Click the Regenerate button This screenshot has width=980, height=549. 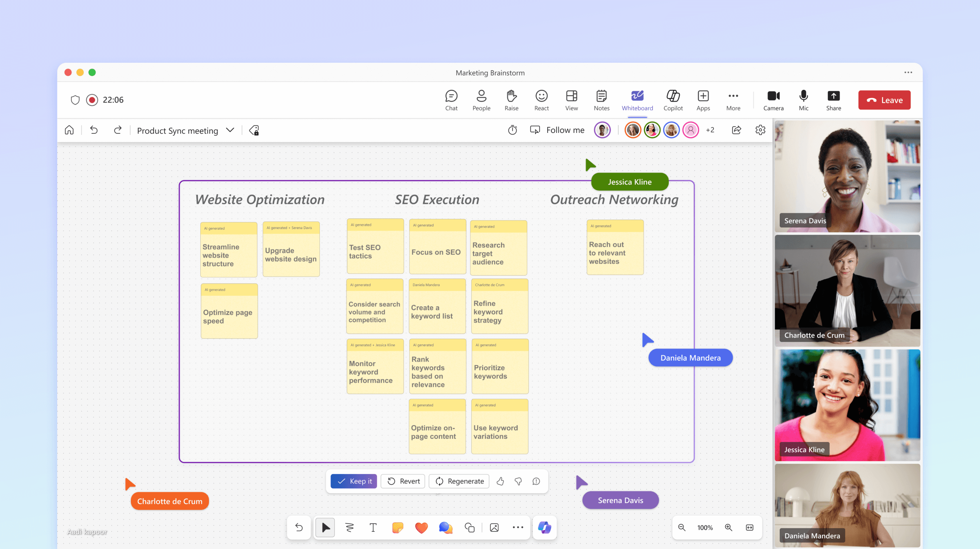click(x=460, y=480)
